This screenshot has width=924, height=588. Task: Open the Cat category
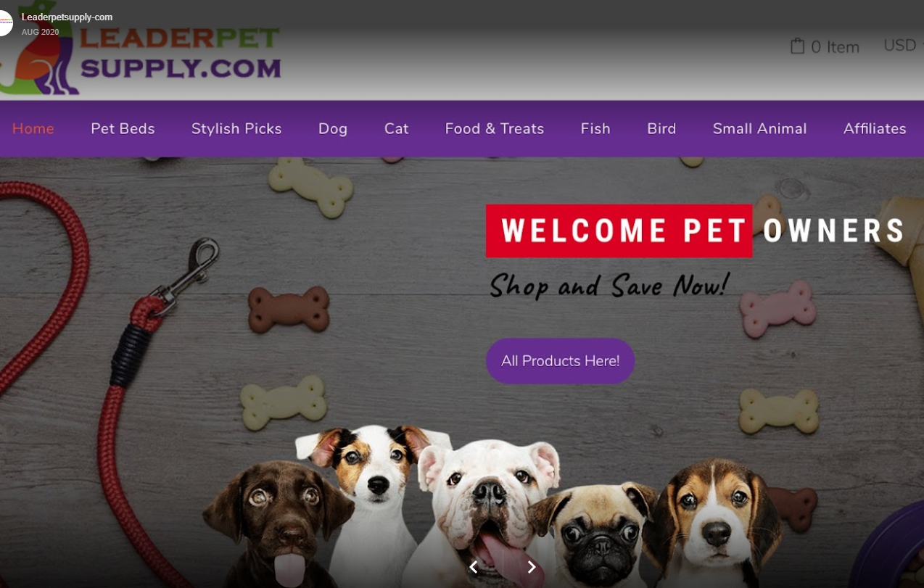(x=396, y=128)
